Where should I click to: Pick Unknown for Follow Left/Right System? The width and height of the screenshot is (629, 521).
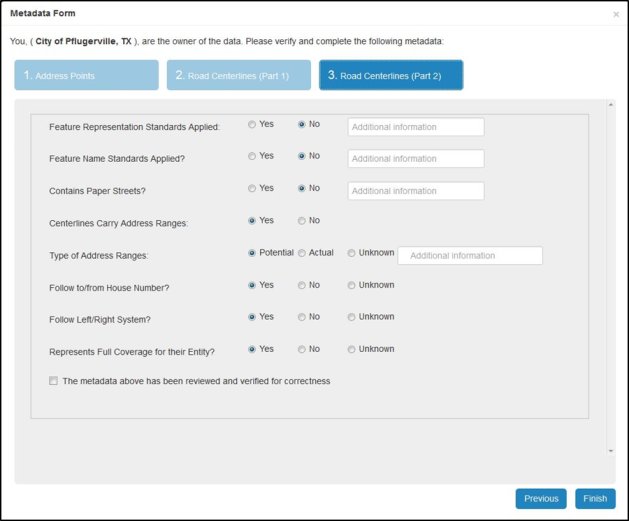(x=352, y=317)
